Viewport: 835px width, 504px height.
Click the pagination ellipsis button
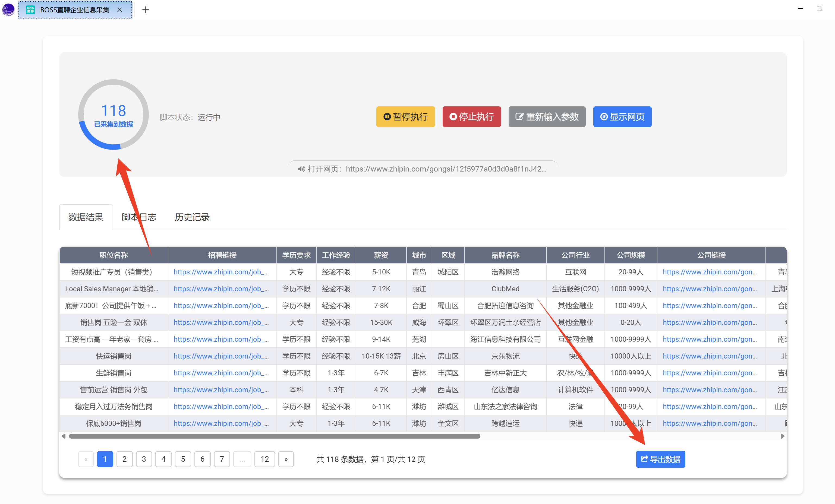click(x=242, y=459)
